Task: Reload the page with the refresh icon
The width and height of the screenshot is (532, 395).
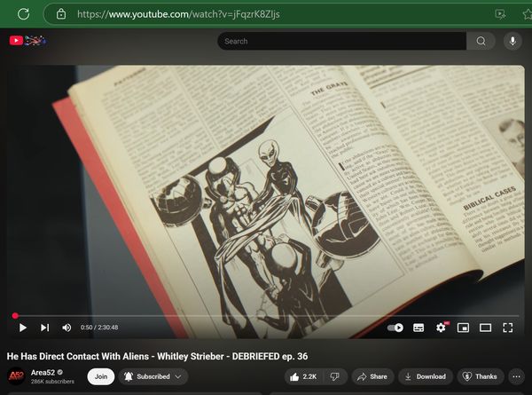Action: tap(23, 14)
